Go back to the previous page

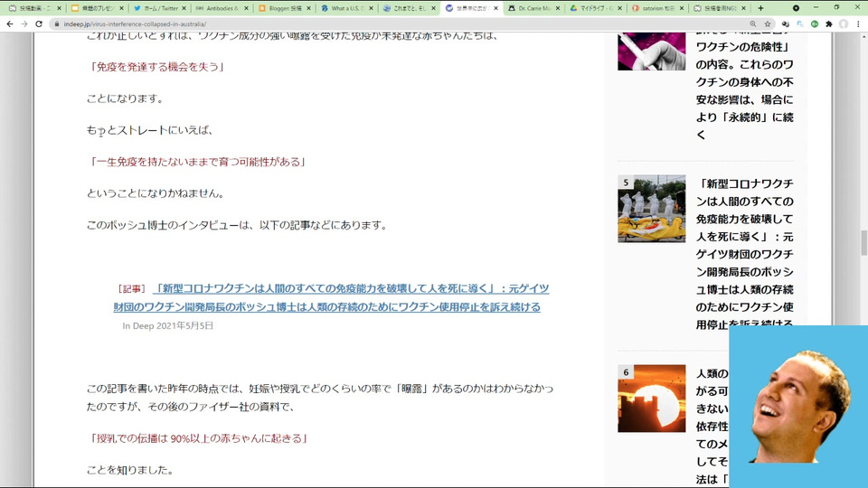[x=9, y=23]
